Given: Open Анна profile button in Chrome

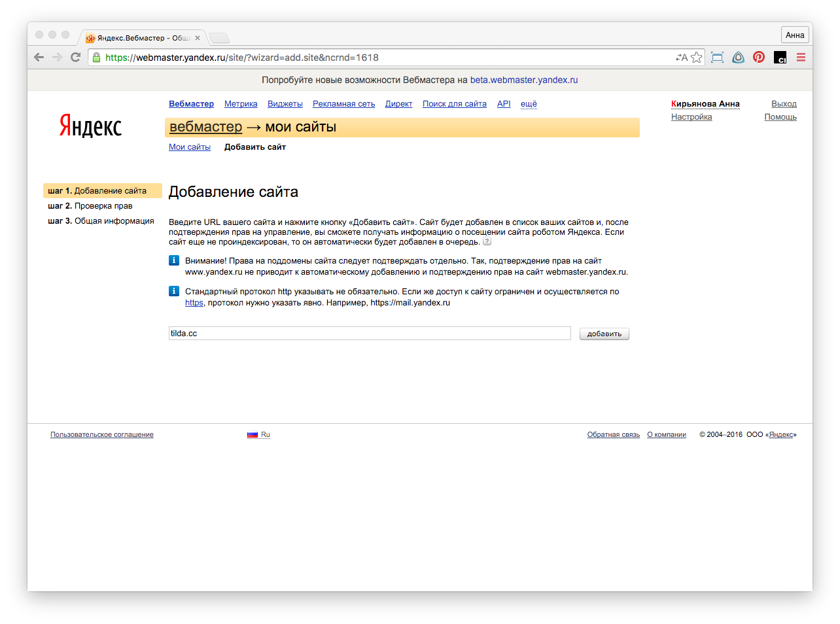Looking at the screenshot, I should 795,35.
